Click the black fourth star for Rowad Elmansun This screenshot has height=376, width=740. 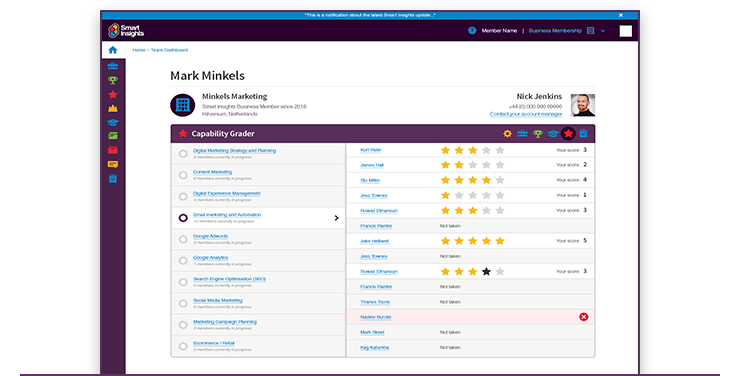point(487,272)
